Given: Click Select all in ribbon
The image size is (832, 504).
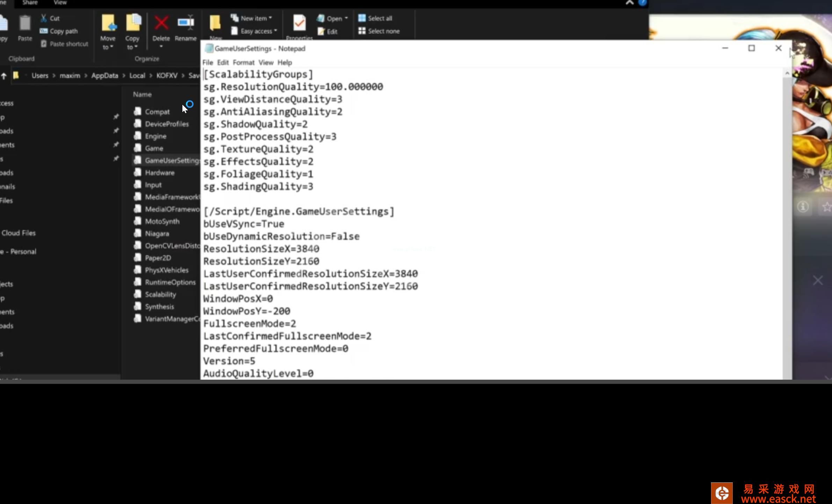Looking at the screenshot, I should pyautogui.click(x=375, y=18).
